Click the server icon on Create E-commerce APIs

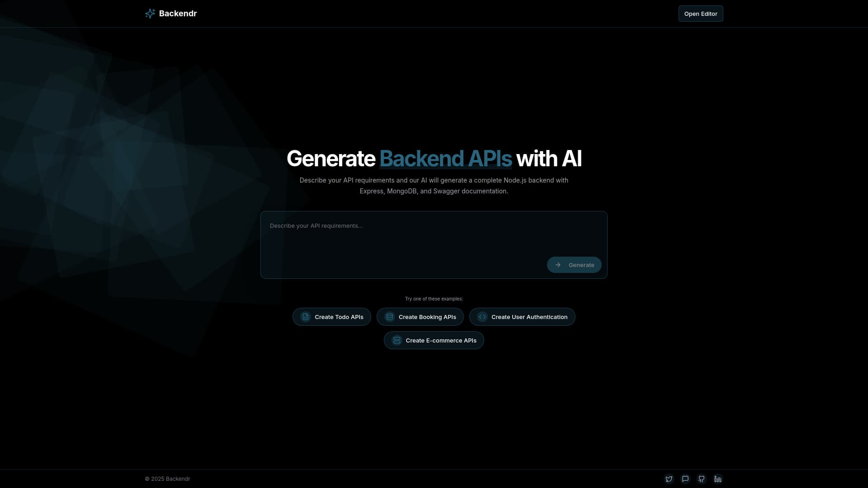coord(396,340)
